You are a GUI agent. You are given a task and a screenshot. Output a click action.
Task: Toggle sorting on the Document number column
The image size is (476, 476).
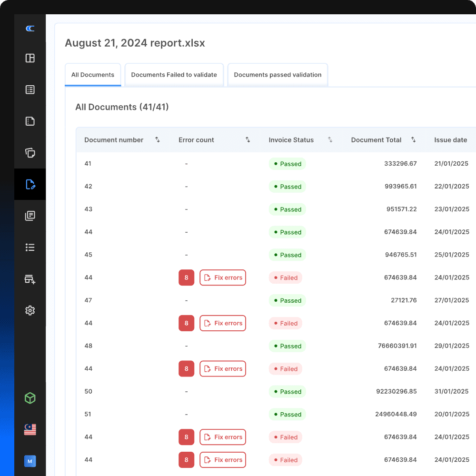point(158,139)
